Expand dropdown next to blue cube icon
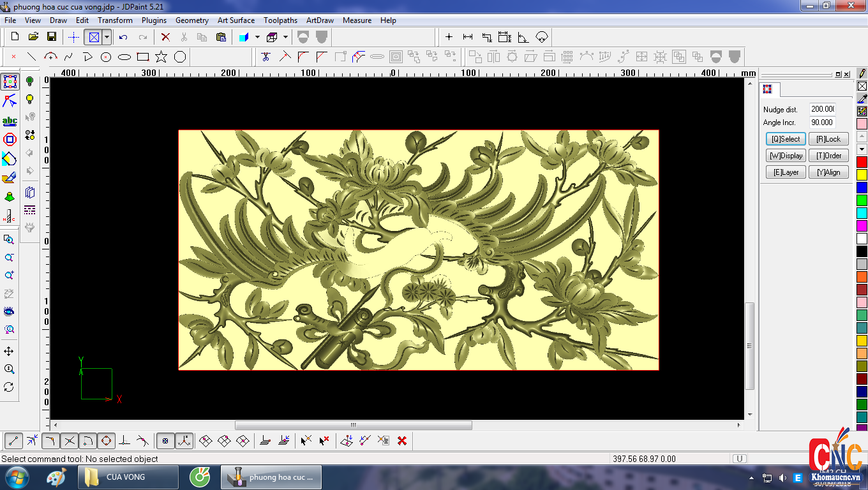 (x=257, y=37)
